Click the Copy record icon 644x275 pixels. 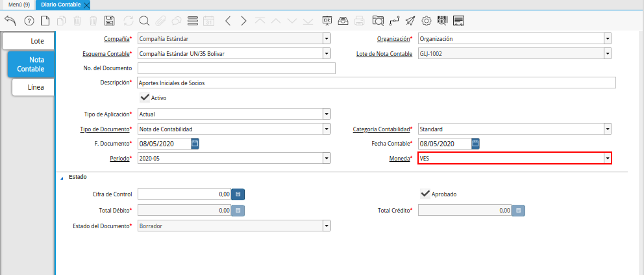point(61,21)
